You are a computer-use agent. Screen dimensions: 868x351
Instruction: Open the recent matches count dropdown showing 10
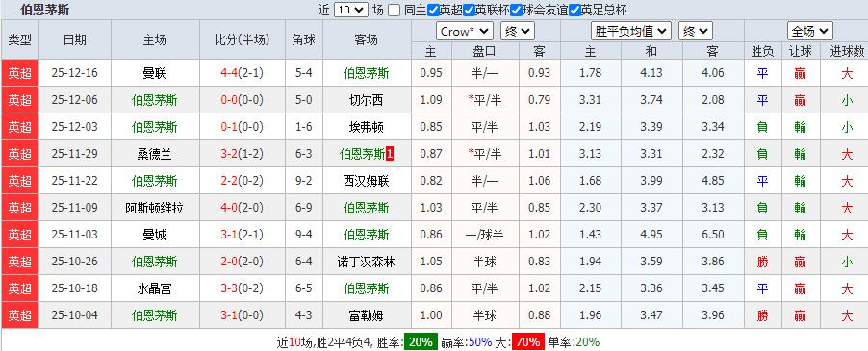click(x=351, y=10)
